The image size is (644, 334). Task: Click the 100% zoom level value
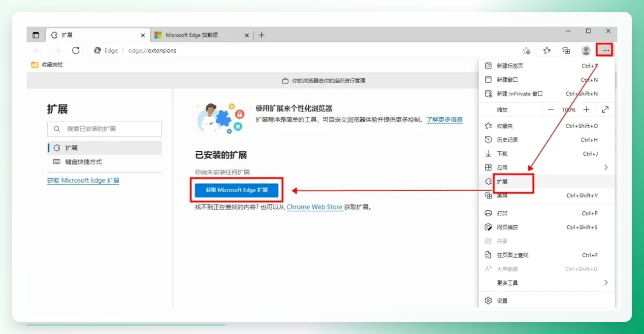click(x=569, y=110)
